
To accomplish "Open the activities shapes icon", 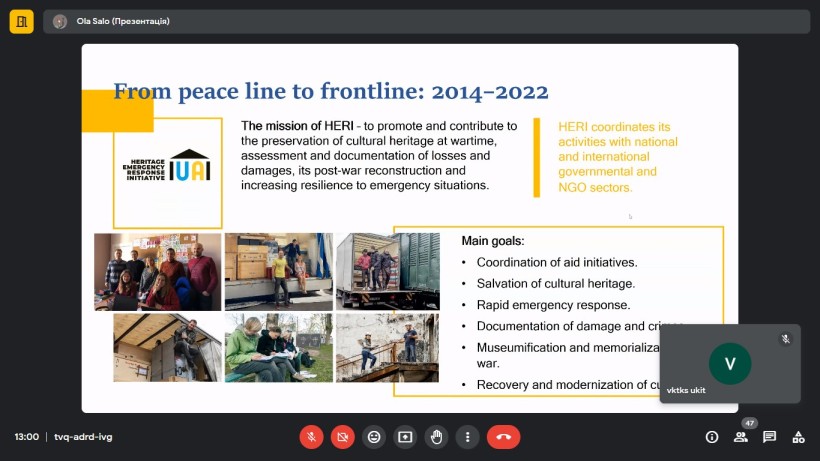I will pyautogui.click(x=798, y=437).
